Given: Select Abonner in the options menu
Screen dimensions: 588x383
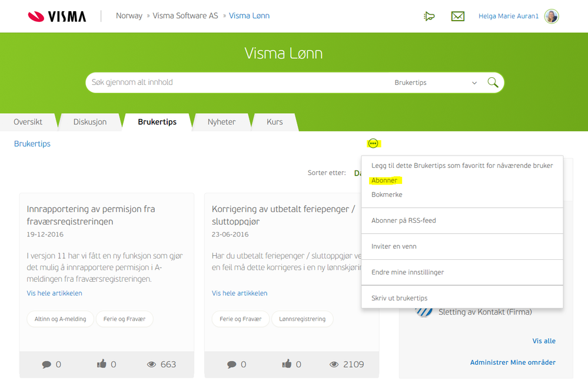Looking at the screenshot, I should 384,180.
